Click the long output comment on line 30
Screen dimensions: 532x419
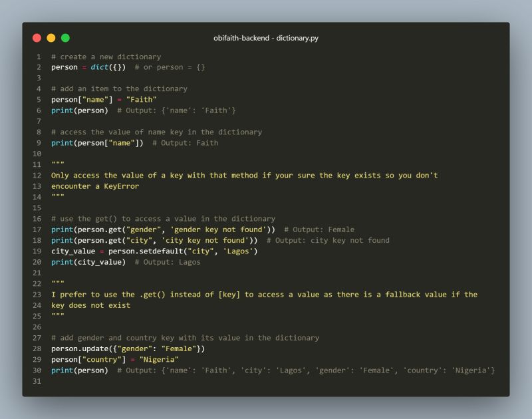pos(306,370)
